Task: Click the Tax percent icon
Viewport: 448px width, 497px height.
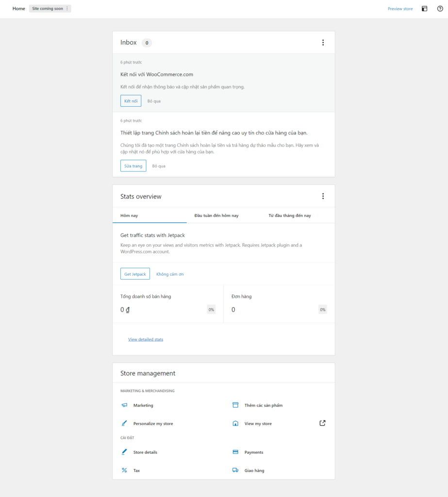Action: (124, 470)
